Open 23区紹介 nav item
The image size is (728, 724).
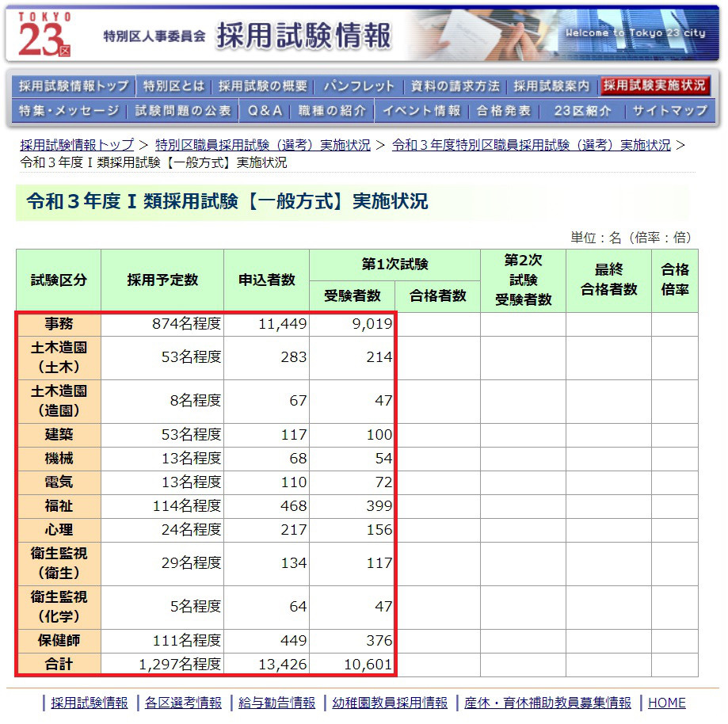pos(582,111)
